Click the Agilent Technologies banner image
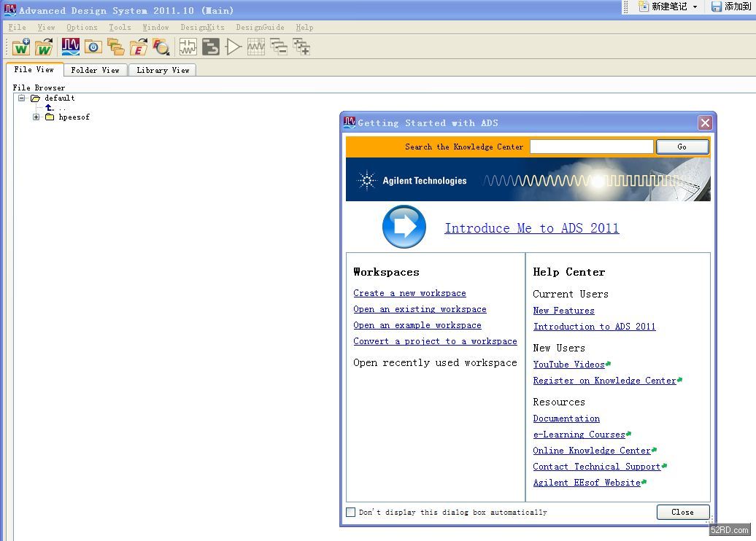This screenshot has height=541, width=756. click(528, 179)
